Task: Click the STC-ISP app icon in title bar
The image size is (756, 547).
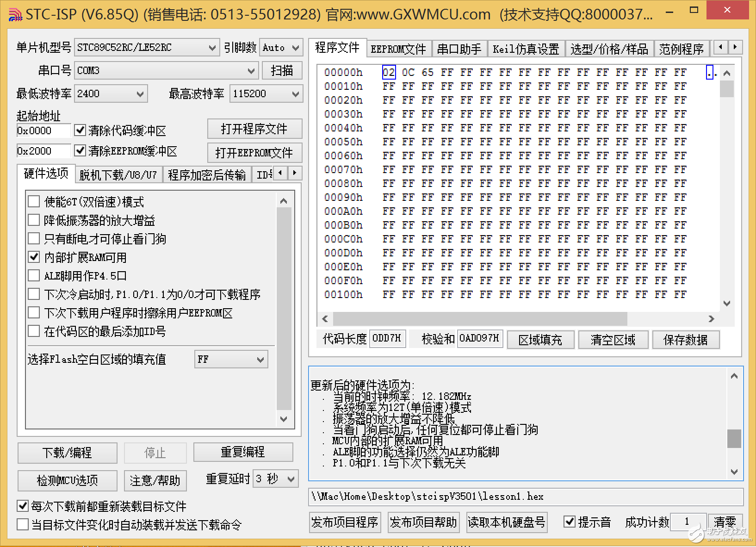Action: click(15, 14)
